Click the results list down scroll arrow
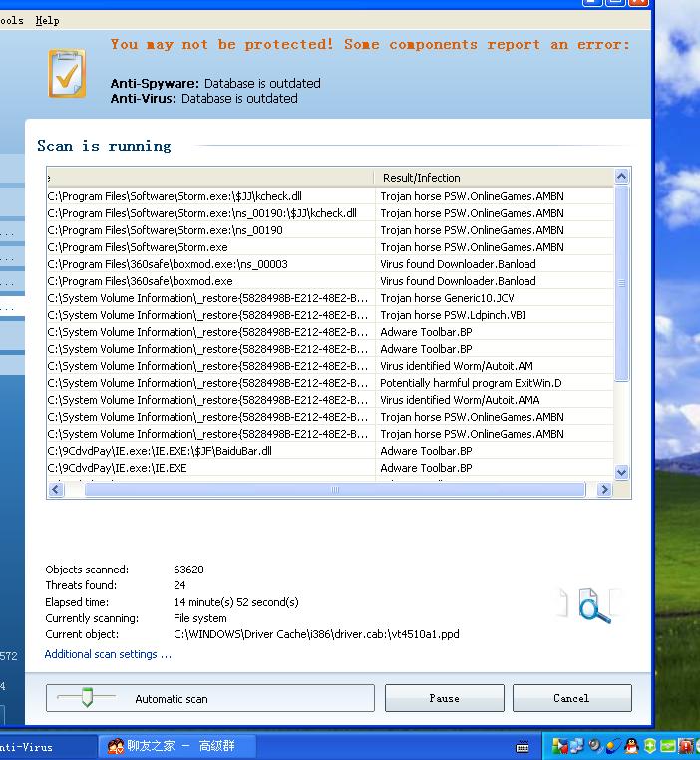The image size is (700, 760). tap(621, 472)
